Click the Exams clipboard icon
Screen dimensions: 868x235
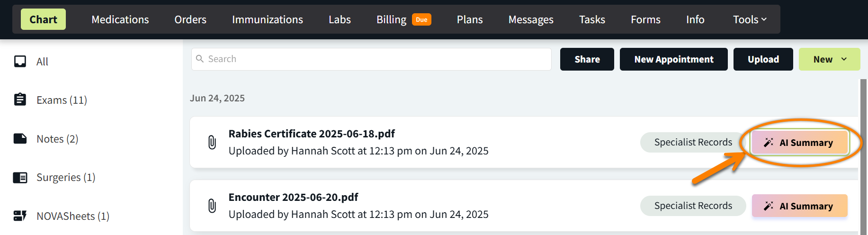point(20,99)
